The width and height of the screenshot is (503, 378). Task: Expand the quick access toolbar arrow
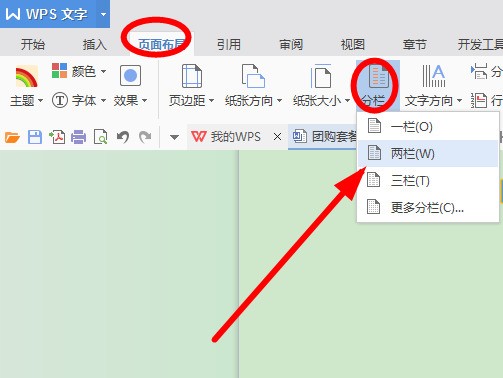174,137
